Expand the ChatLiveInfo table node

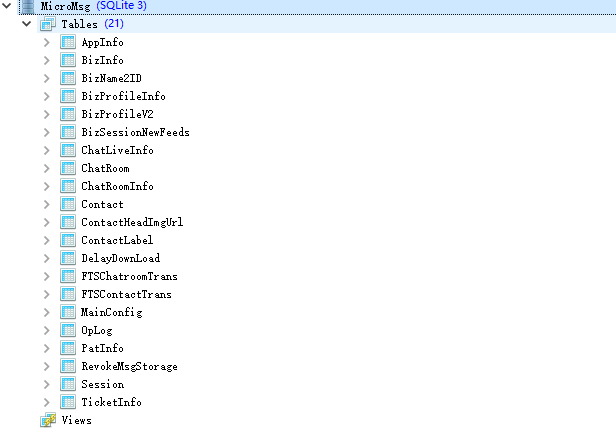coord(47,150)
